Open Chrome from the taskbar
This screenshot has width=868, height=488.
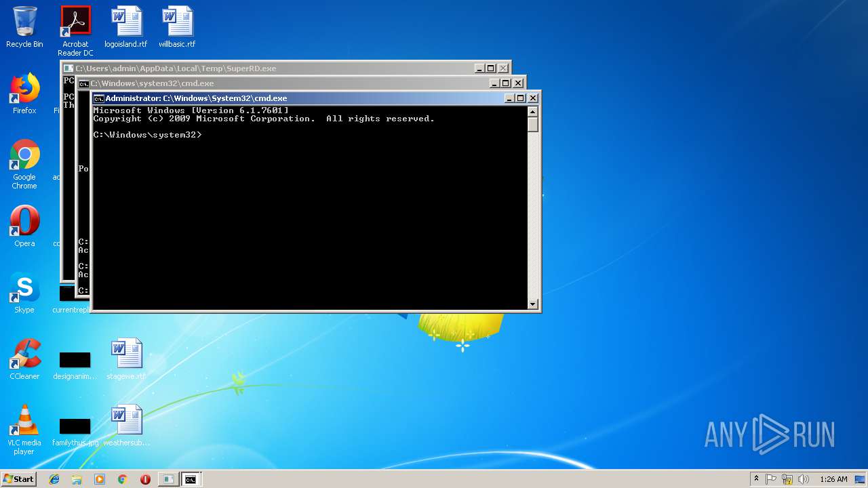[122, 479]
